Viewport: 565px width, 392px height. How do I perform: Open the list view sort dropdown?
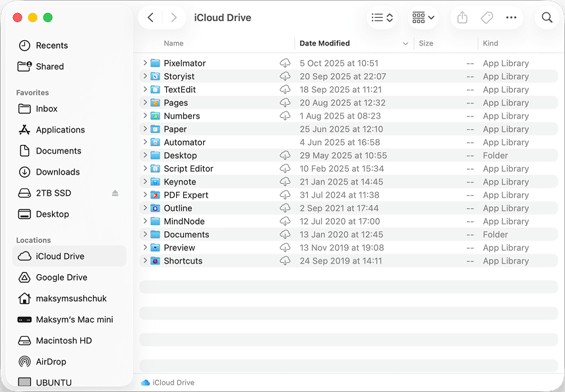(382, 18)
